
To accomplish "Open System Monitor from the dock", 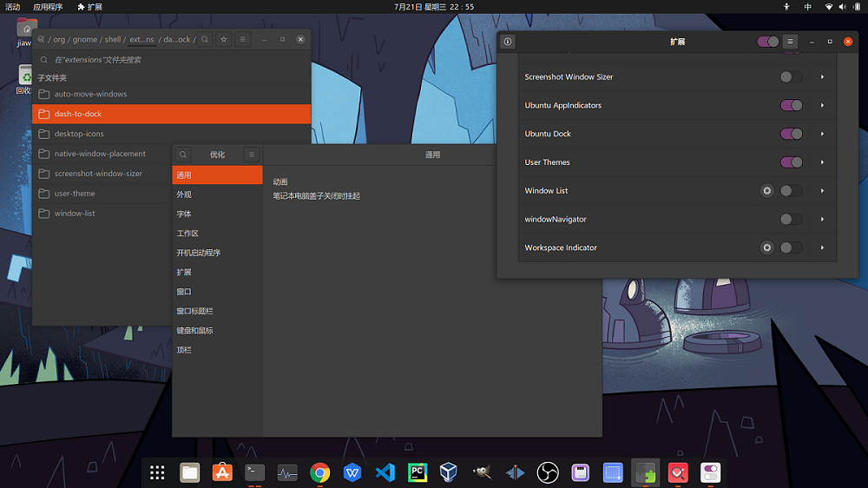I will pos(287,472).
